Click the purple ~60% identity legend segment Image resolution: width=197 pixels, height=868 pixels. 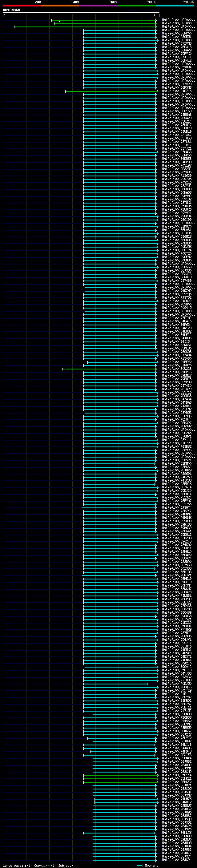pyautogui.click(x=99, y=6)
